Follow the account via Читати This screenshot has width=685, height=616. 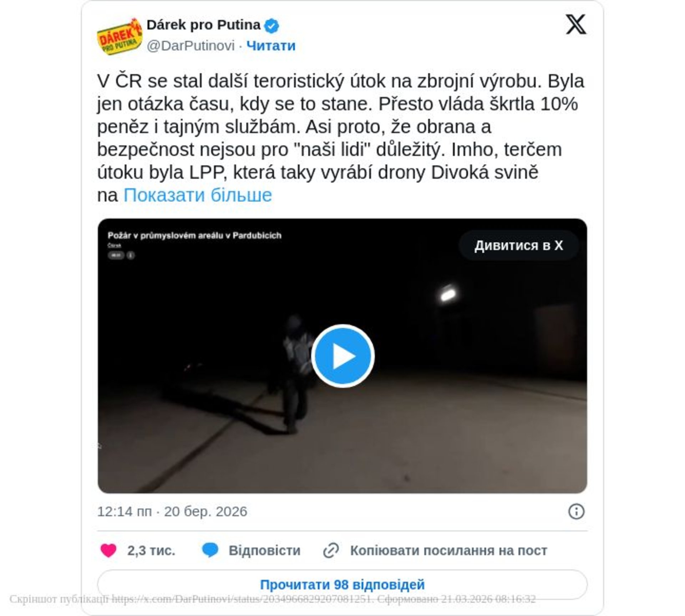pos(271,46)
